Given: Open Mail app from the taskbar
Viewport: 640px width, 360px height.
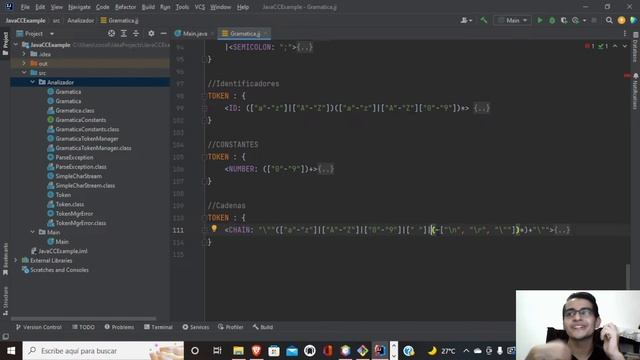Looking at the screenshot, I should (292, 351).
